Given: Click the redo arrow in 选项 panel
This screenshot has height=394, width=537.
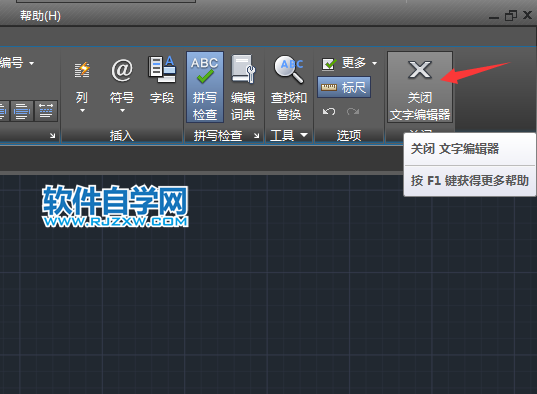Looking at the screenshot, I should (x=353, y=111).
